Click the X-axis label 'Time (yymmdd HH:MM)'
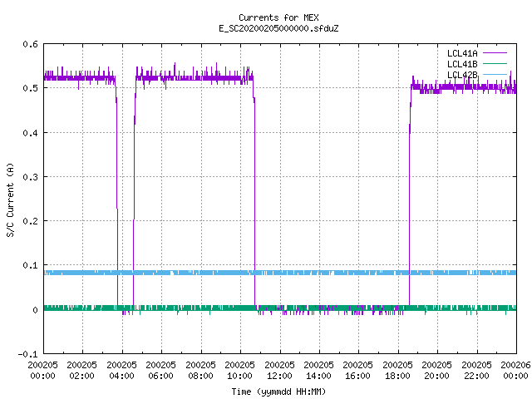 point(278,392)
